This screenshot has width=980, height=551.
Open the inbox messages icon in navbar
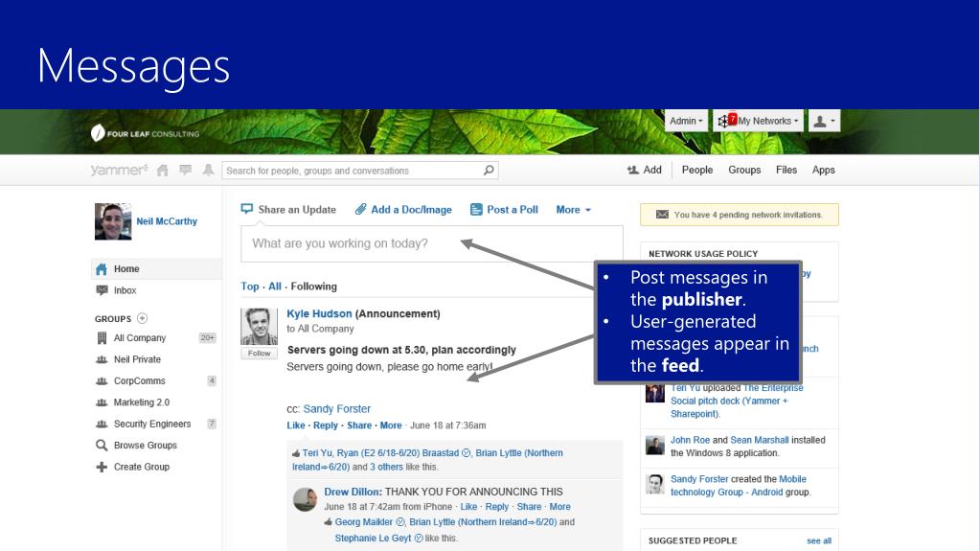tap(185, 171)
